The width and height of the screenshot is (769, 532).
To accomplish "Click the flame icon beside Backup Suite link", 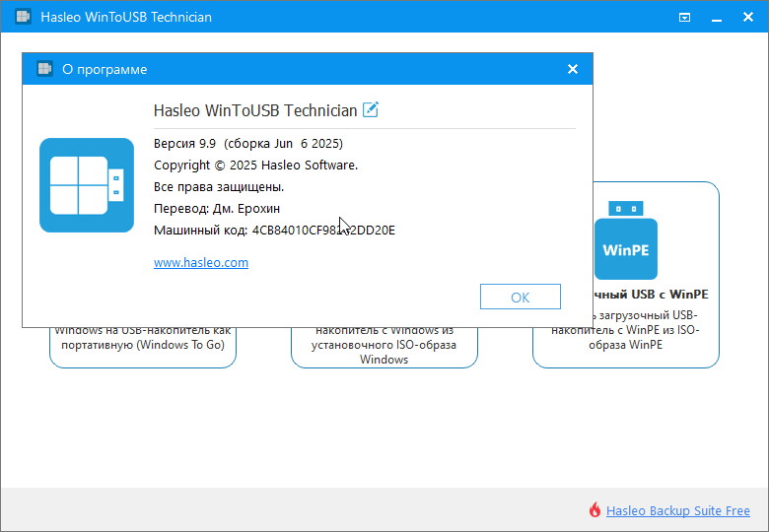I will [x=594, y=510].
